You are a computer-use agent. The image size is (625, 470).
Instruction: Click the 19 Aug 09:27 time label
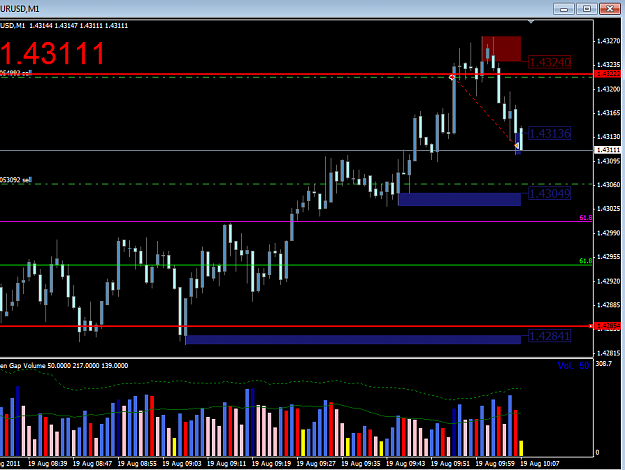click(316, 464)
